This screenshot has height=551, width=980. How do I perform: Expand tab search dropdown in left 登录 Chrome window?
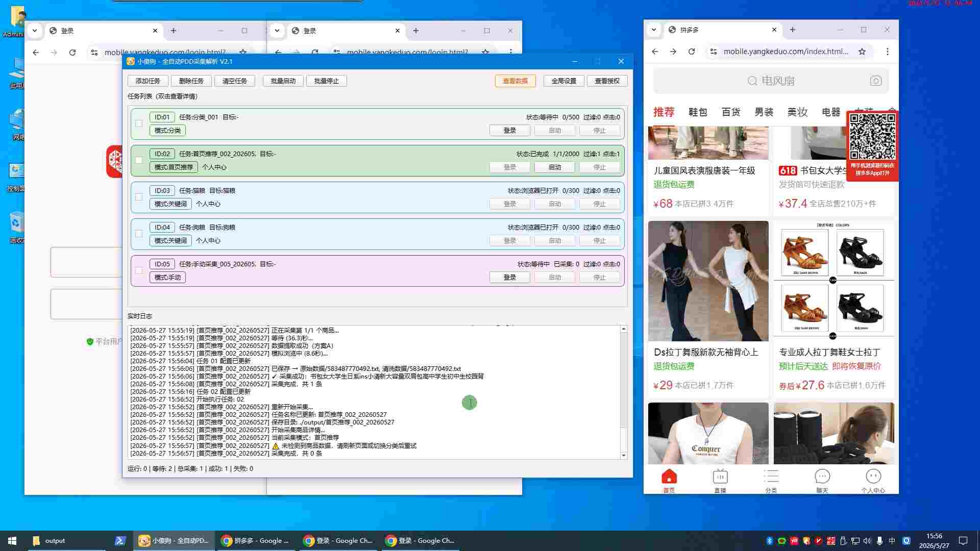click(35, 31)
